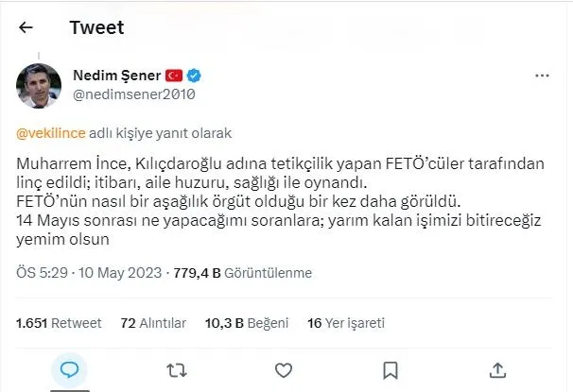573x392 pixels.
Task: Click the Tweet header title
Action: click(96, 28)
